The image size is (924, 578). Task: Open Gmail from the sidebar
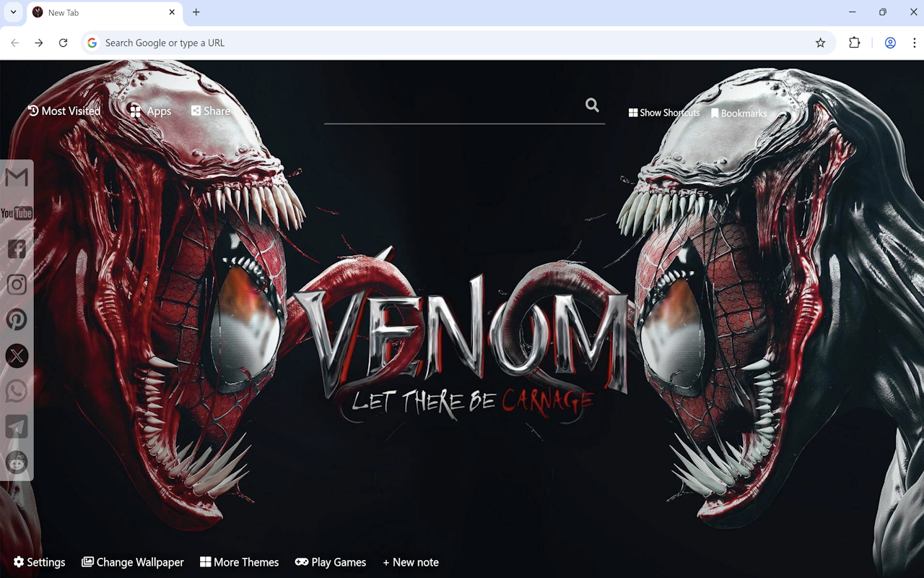pyautogui.click(x=16, y=177)
